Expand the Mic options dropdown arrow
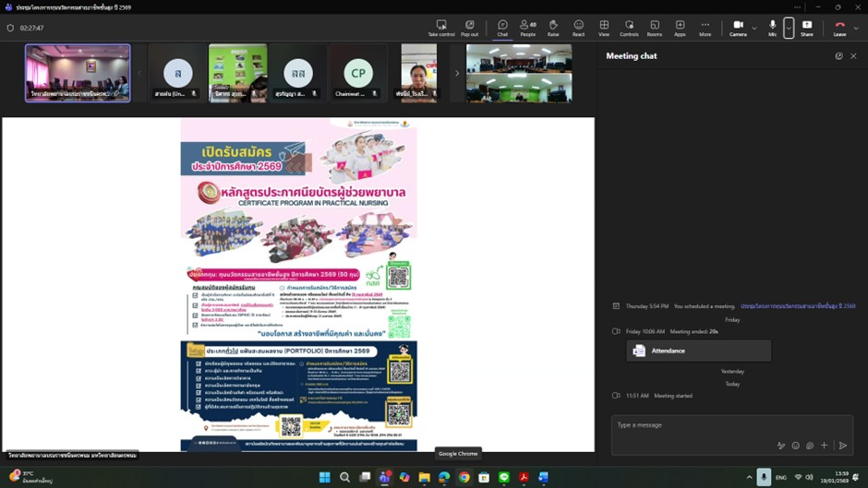Screen dimensions: 868x488 point(789,29)
